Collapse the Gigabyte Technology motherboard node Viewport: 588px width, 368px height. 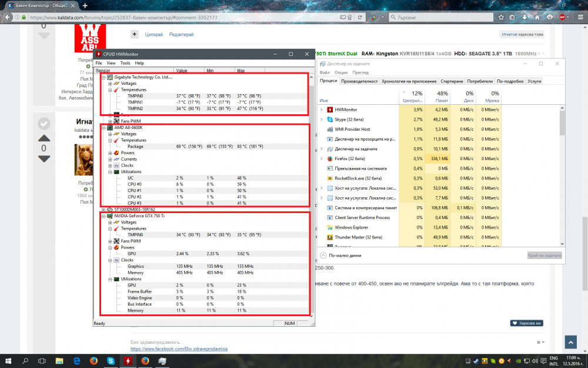(103, 77)
